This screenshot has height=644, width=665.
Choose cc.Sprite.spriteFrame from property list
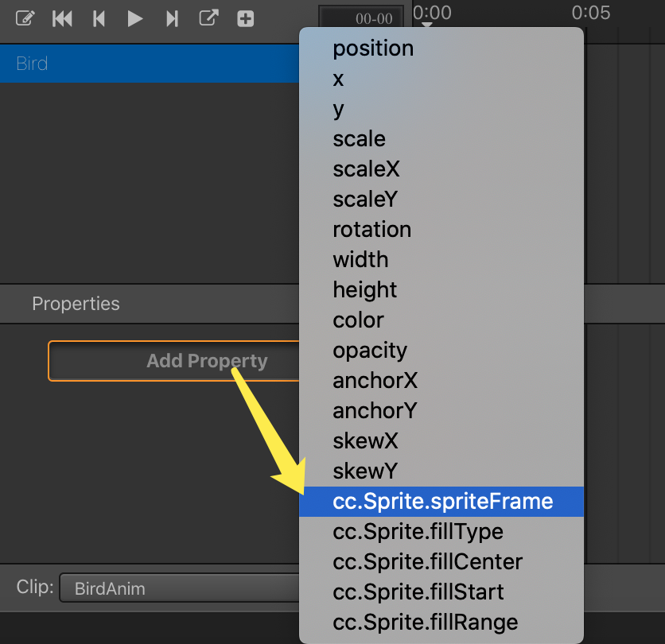[x=441, y=502]
